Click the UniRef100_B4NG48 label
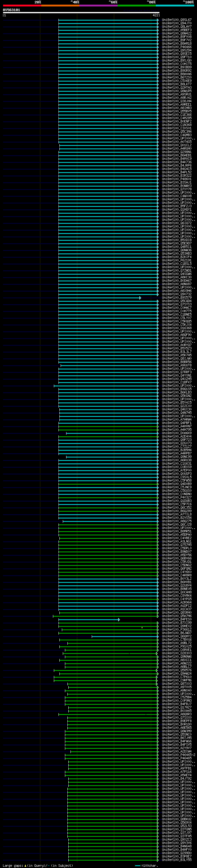 177,846
